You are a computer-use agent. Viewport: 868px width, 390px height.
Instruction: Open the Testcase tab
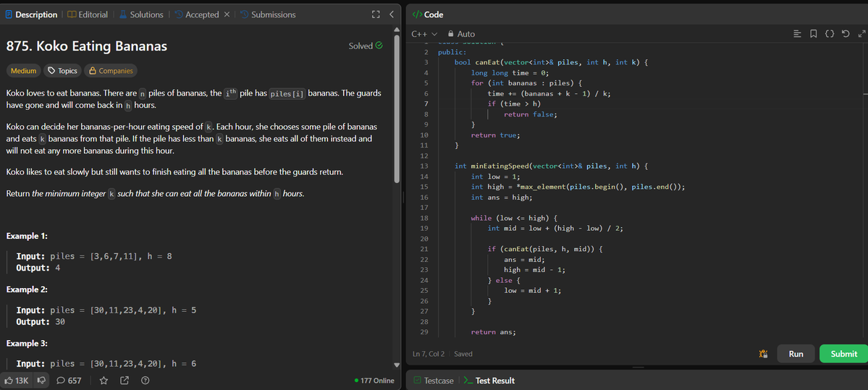434,381
